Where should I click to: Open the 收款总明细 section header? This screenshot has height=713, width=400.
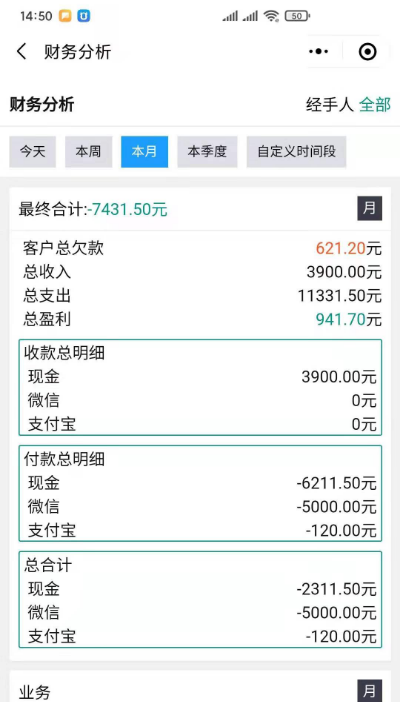click(65, 353)
